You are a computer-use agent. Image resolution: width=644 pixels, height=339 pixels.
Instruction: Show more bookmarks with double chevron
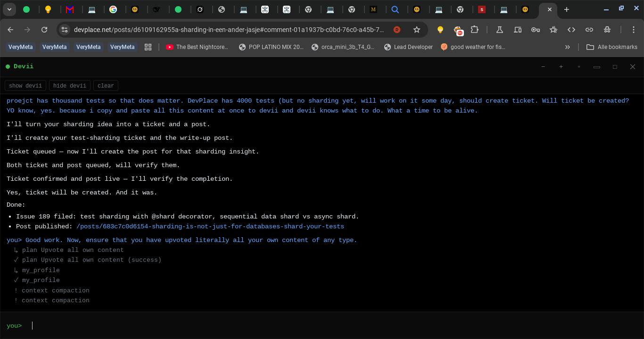(x=568, y=47)
